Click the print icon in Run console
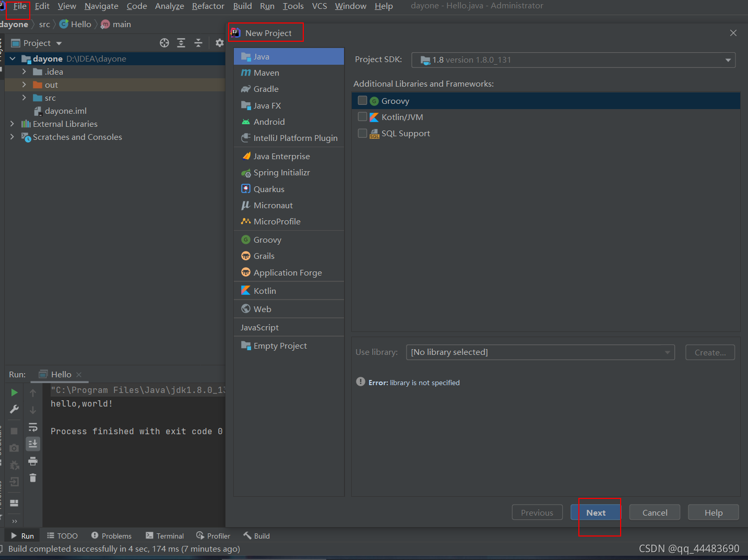Screen dimensions: 748x560 coord(33,461)
